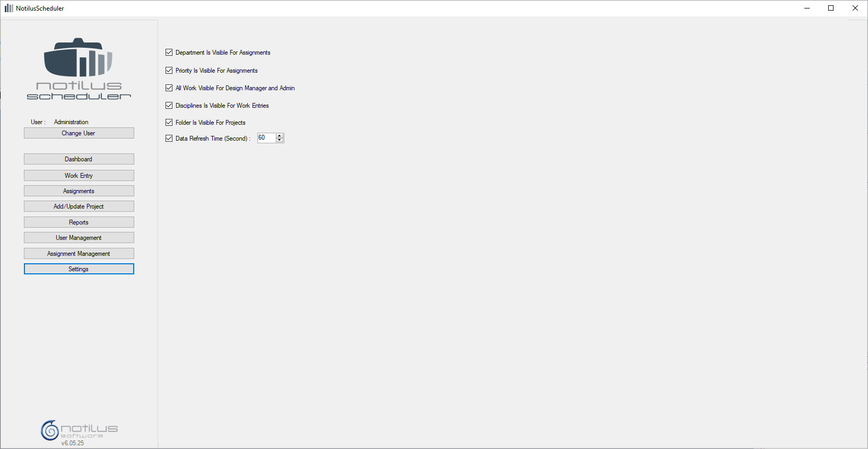The height and width of the screenshot is (449, 868).
Task: Uncheck Department Is Visible For Assignments
Action: [x=169, y=53]
